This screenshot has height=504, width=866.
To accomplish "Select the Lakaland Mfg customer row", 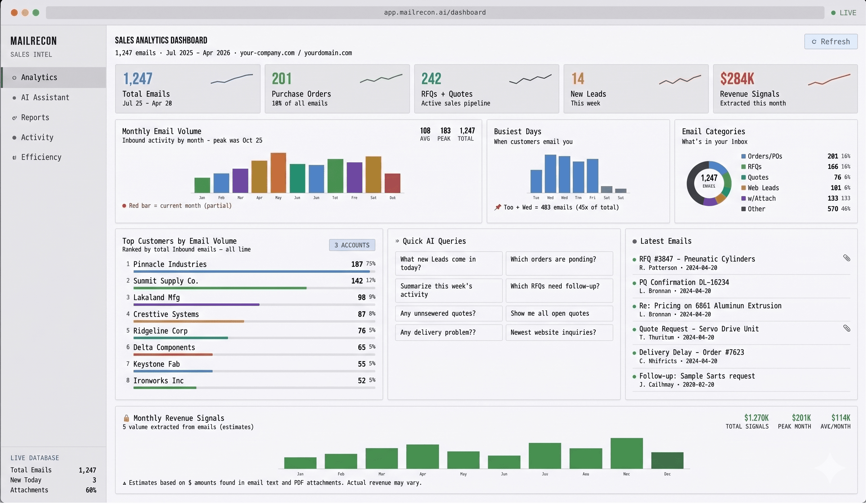I will (x=250, y=300).
